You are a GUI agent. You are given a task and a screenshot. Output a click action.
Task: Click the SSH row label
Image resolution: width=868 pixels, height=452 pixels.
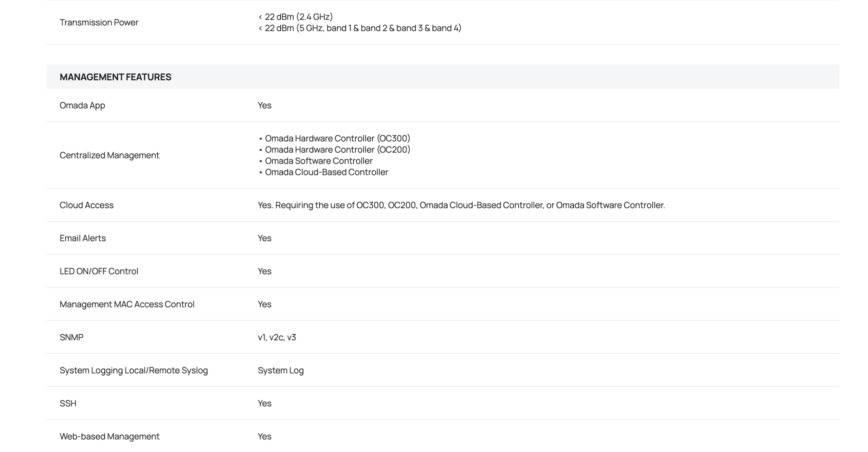[68, 404]
